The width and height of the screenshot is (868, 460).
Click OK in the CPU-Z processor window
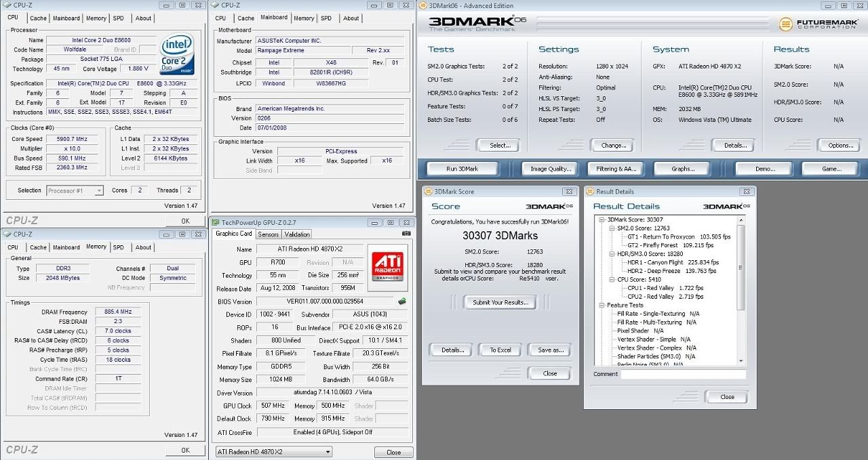pyautogui.click(x=185, y=221)
